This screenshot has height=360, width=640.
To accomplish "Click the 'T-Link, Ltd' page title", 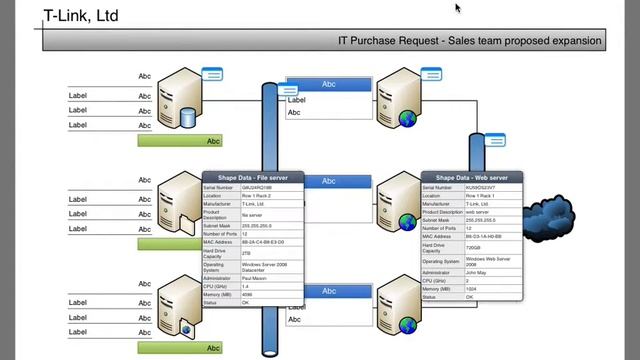I will 81,16.
